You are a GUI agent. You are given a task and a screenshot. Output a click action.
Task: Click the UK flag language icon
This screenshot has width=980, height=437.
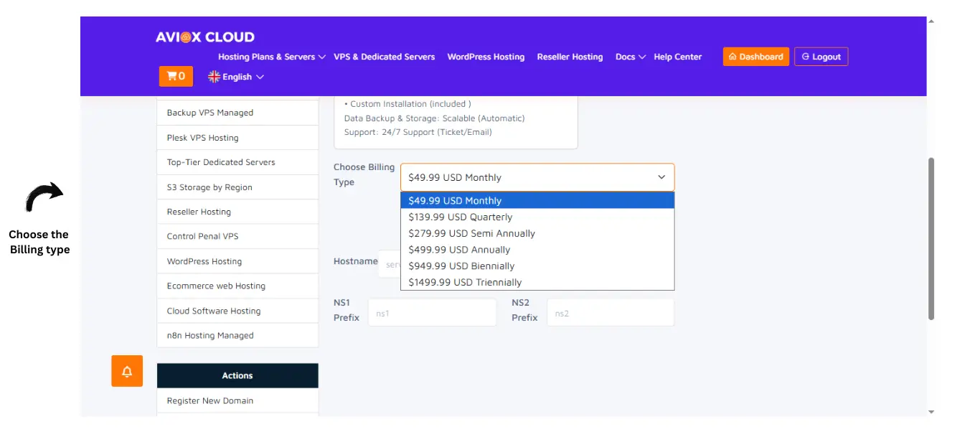214,77
